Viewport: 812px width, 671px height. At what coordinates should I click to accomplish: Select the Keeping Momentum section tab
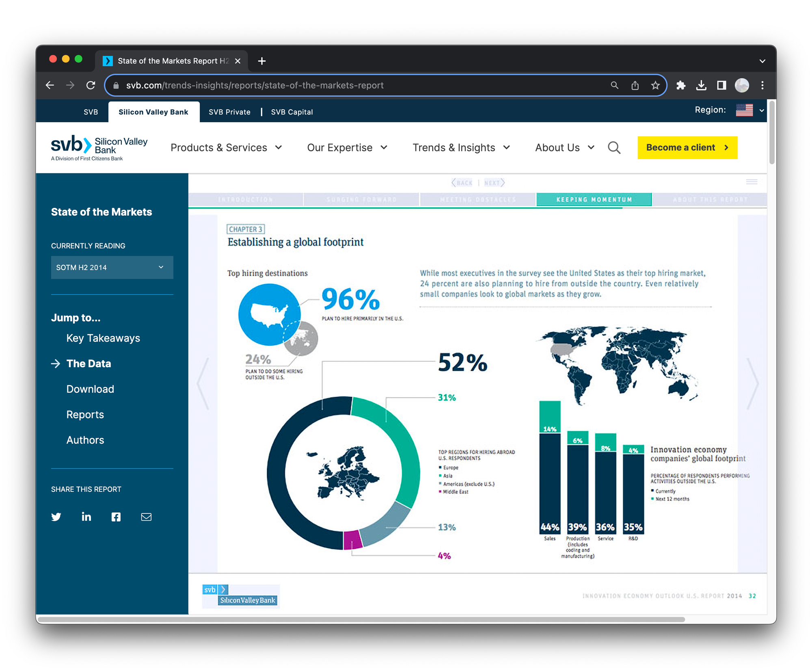(594, 199)
